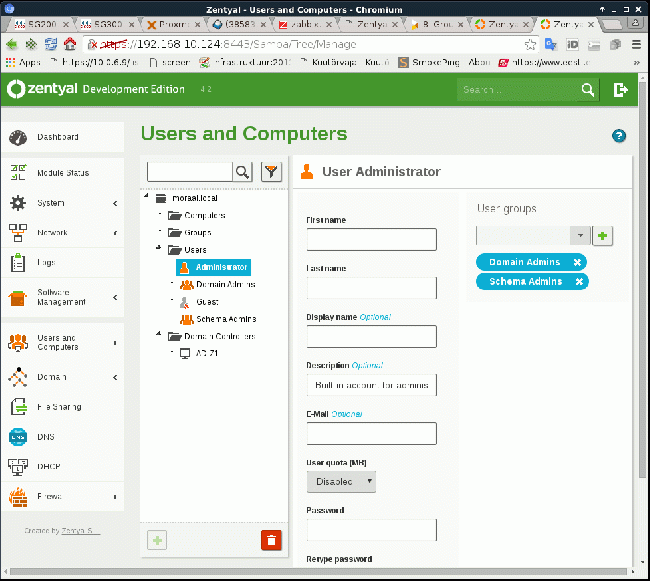Open the User quota Disabled dropdown
The height and width of the screenshot is (581, 650).
click(x=341, y=482)
